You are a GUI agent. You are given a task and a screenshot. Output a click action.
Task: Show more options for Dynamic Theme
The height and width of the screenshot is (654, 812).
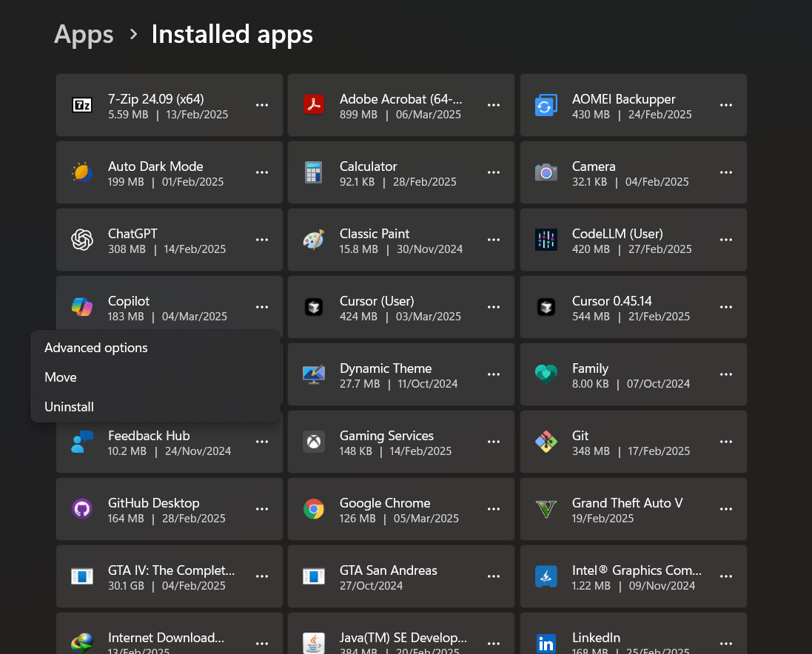(494, 374)
